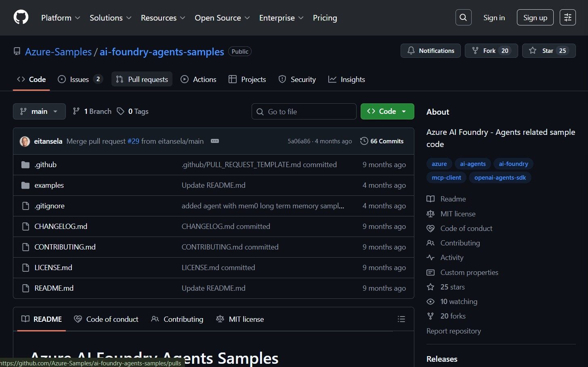Viewport: 588px width, 367px height.
Task: Click the commit history clock icon
Action: 364,141
